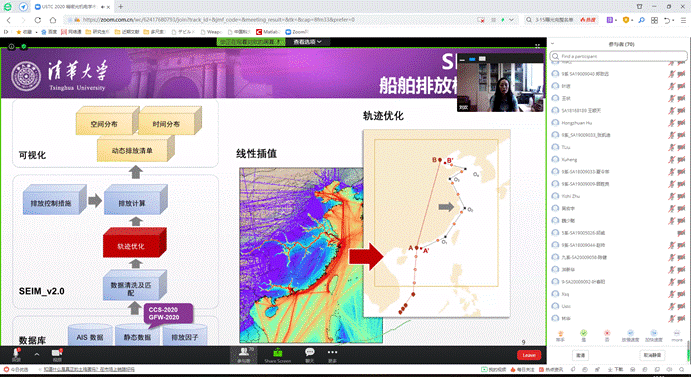Select the USTC 2020 browser tab
This screenshot has width=691, height=377.
(72, 7)
